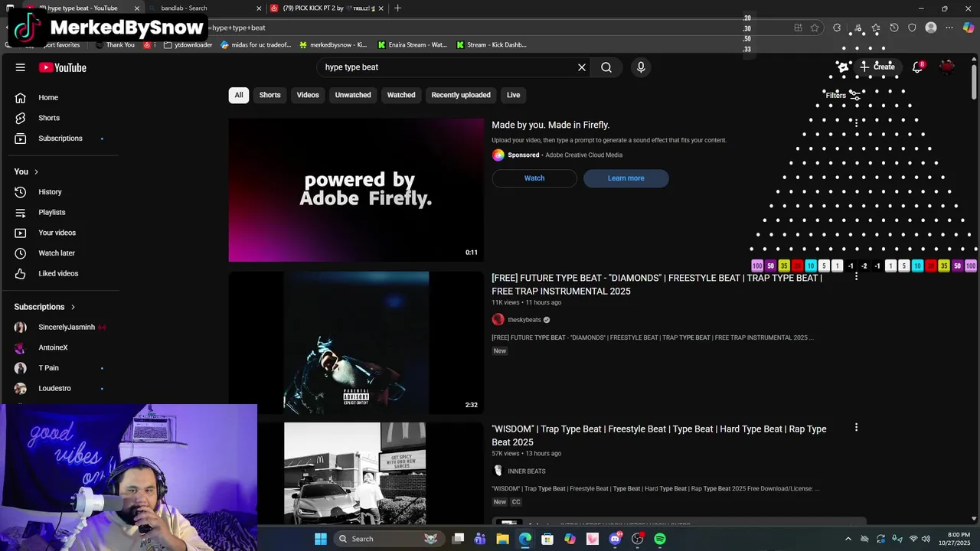980x551 pixels.
Task: Open the DIAMONDS future type beat thumbnail
Action: (356, 343)
